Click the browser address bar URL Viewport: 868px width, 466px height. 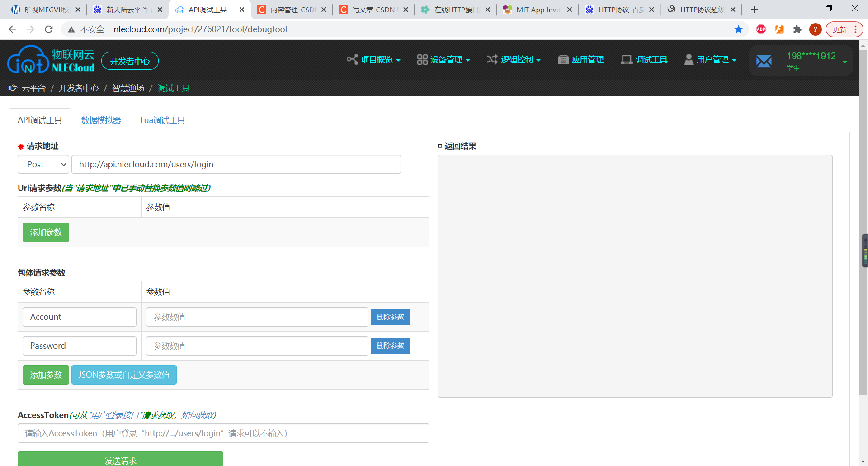(200, 29)
